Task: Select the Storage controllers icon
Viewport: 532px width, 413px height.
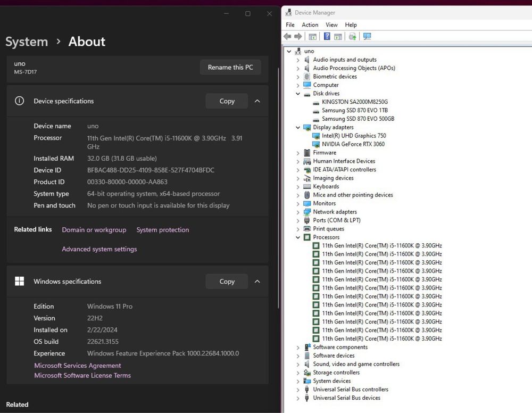Action: coord(307,372)
